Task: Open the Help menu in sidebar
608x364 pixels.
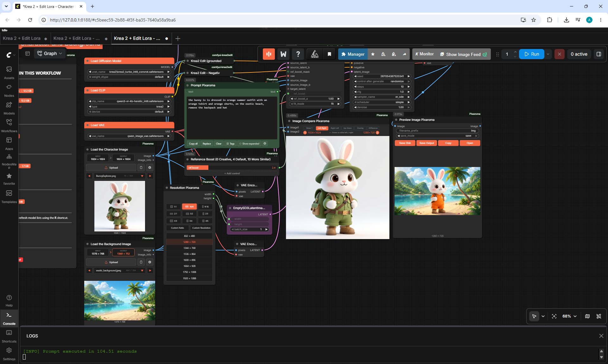Action: pyautogui.click(x=9, y=300)
